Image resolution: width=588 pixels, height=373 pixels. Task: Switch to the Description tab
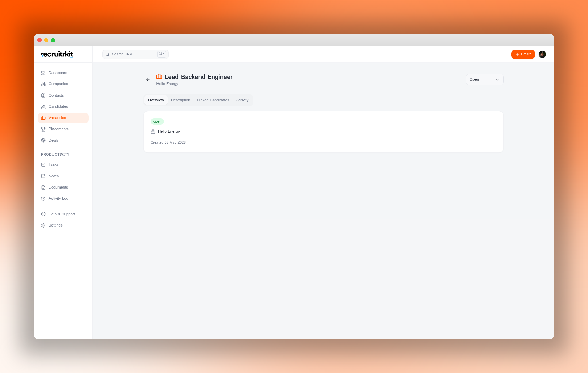click(181, 100)
